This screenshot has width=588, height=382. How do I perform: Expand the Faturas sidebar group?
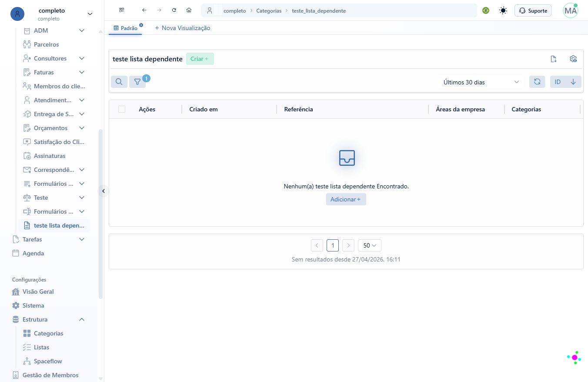[x=81, y=72]
